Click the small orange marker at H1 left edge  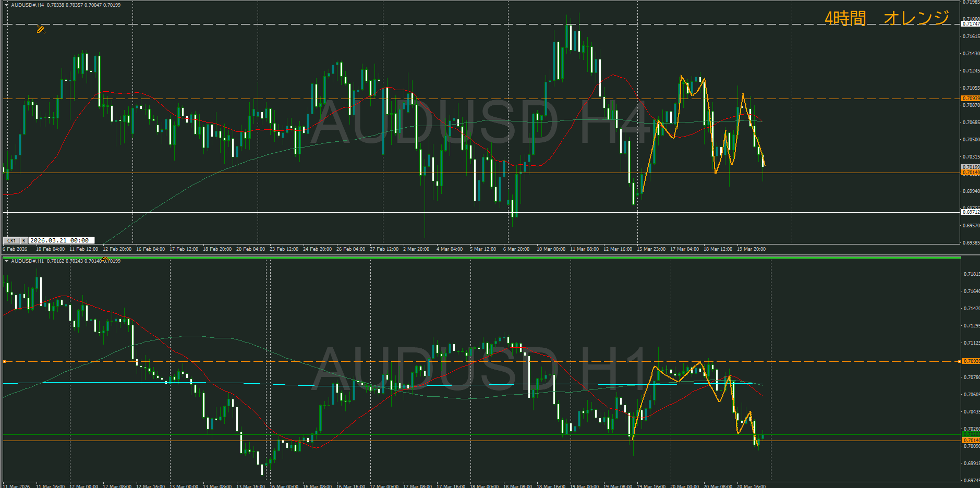tap(4, 361)
